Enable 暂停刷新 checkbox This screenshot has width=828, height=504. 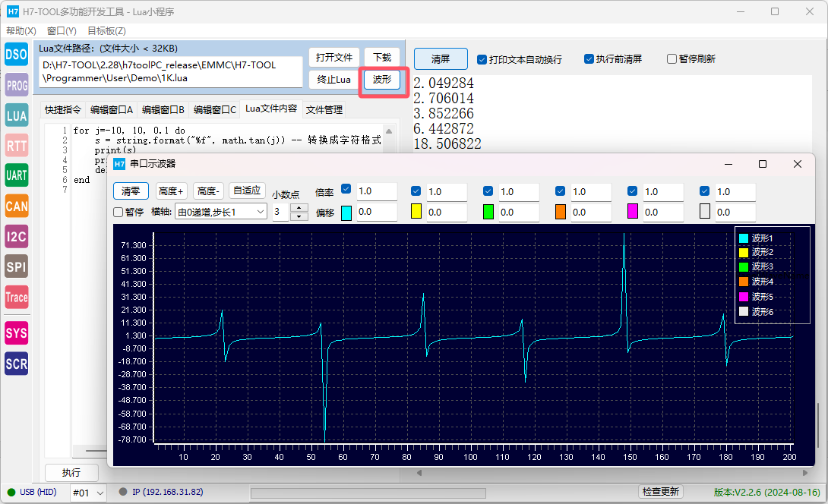[x=672, y=58]
